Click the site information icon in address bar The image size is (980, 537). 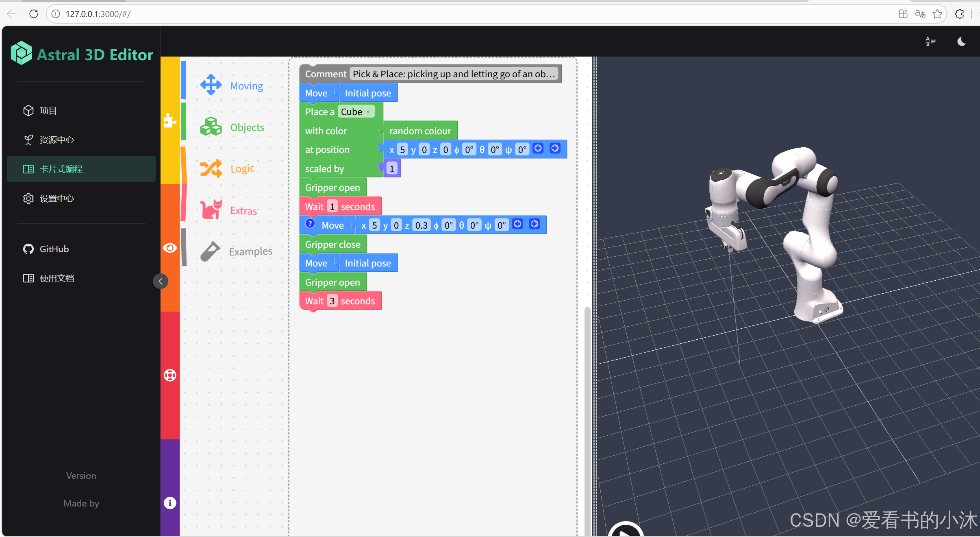pos(56,14)
